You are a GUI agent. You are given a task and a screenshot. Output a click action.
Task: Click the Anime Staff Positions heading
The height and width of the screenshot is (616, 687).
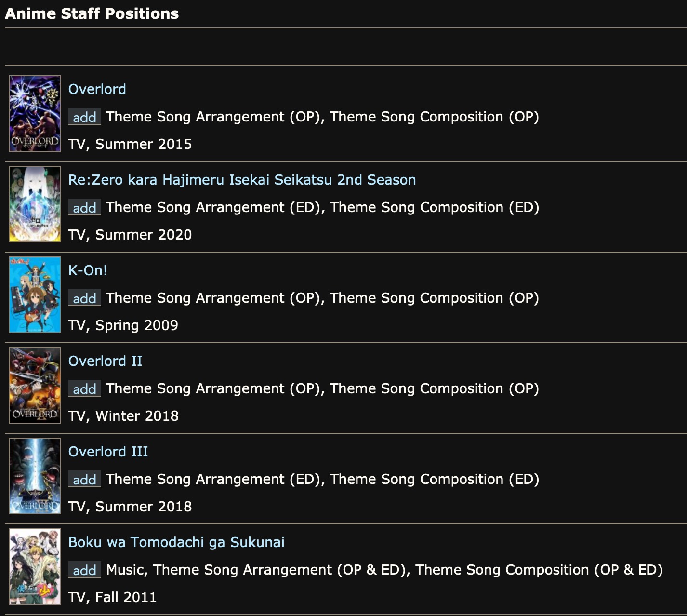pos(92,13)
